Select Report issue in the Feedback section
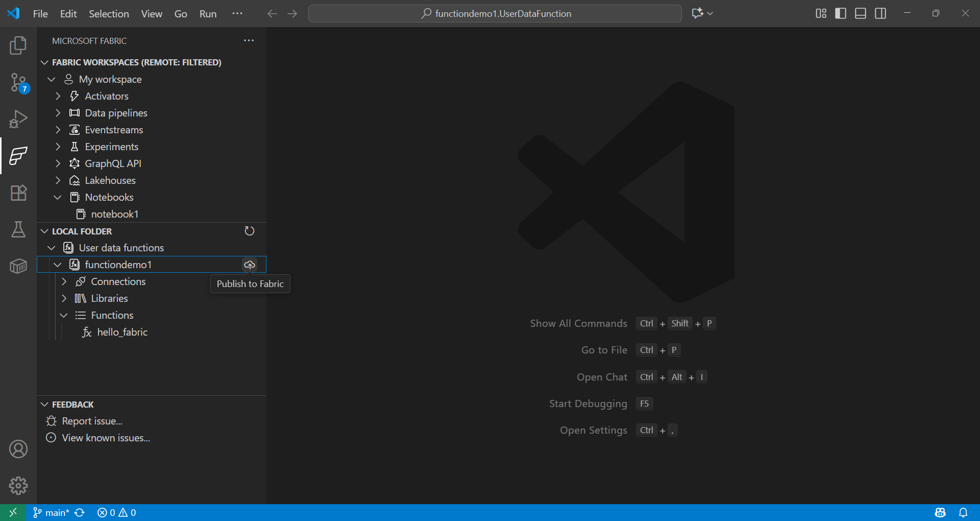Viewport: 980px width, 521px height. click(91, 421)
